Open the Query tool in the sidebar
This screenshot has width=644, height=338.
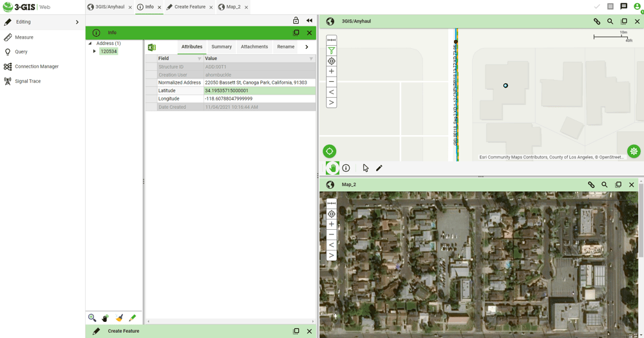[21, 52]
